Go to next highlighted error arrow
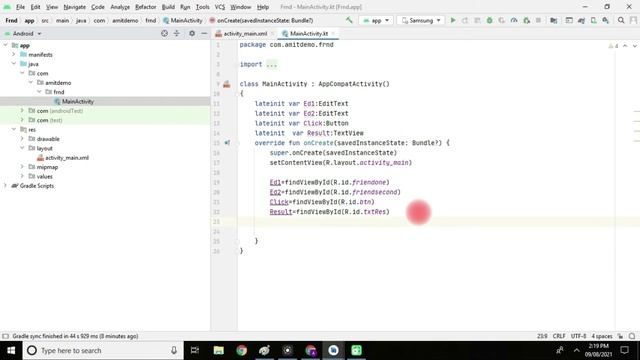640x360 pixels. pyautogui.click(x=634, y=46)
